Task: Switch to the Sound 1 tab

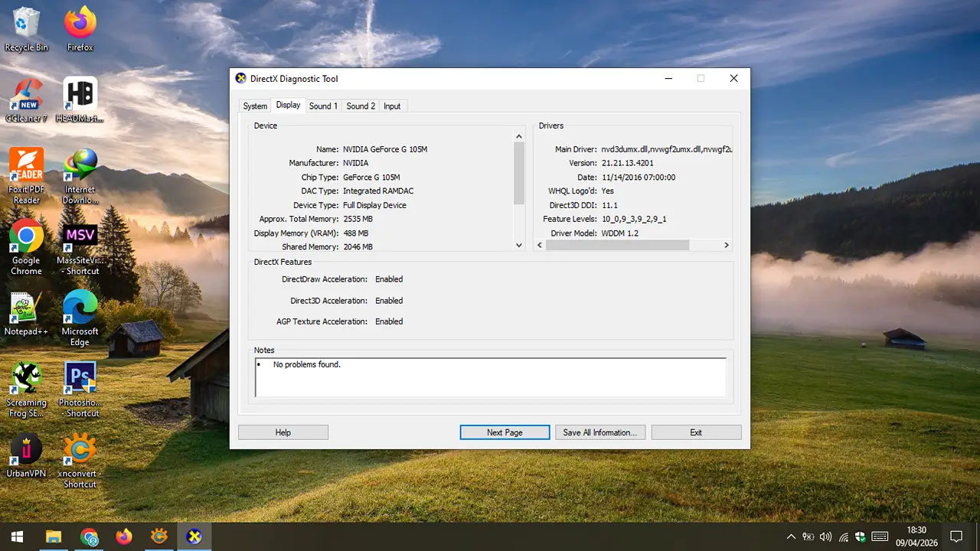Action: [323, 106]
